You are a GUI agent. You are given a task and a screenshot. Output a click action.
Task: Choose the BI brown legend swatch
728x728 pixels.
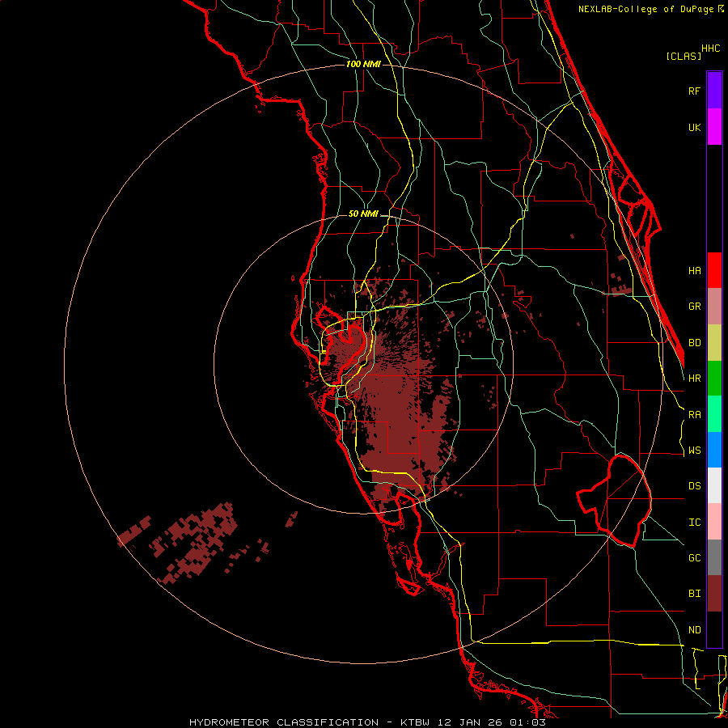[714, 594]
